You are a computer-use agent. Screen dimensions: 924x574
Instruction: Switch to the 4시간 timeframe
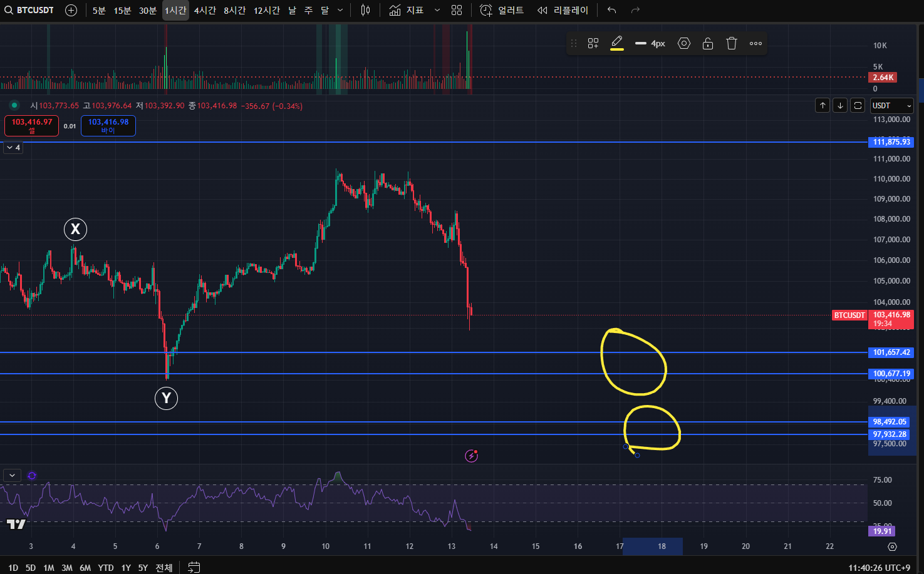(x=205, y=10)
